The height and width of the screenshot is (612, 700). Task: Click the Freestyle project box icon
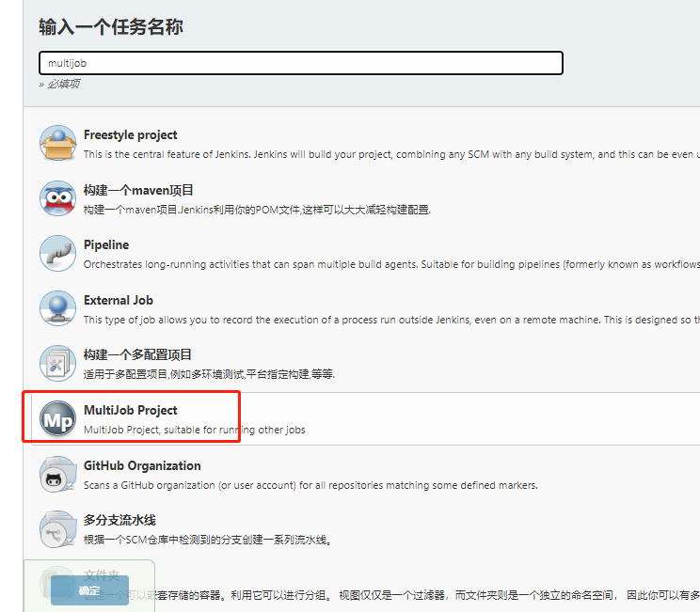click(57, 143)
